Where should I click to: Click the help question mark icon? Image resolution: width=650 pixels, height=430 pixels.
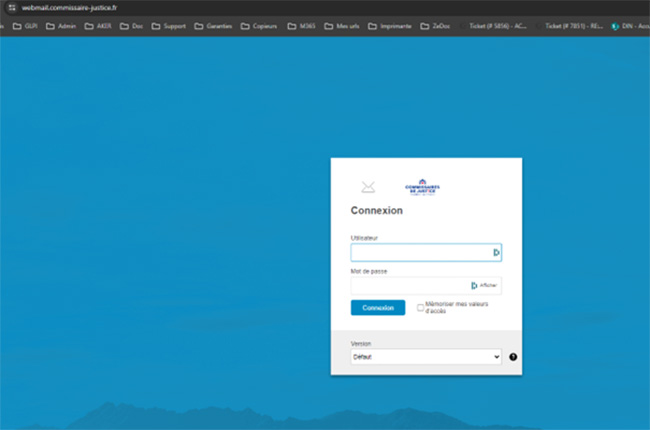click(x=513, y=357)
